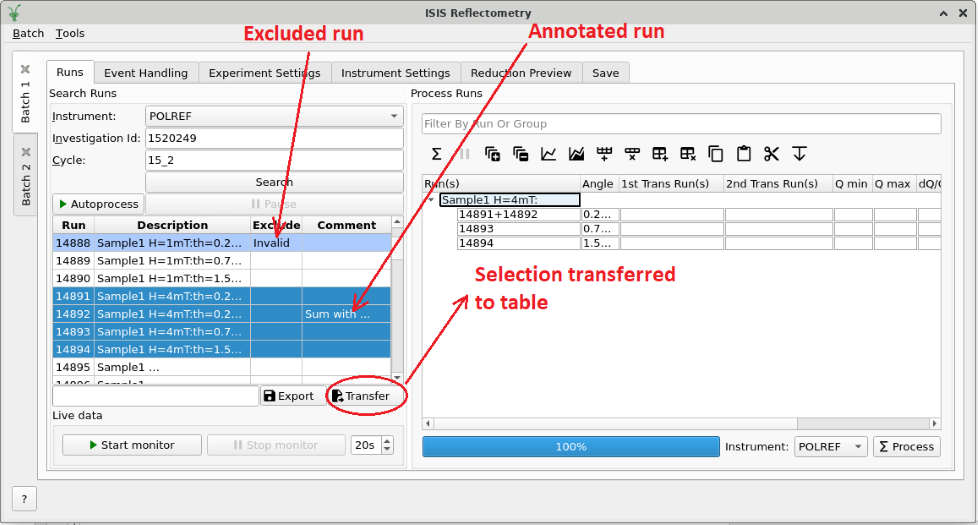Click the Autoprocess button
The image size is (978, 525).
click(x=97, y=204)
